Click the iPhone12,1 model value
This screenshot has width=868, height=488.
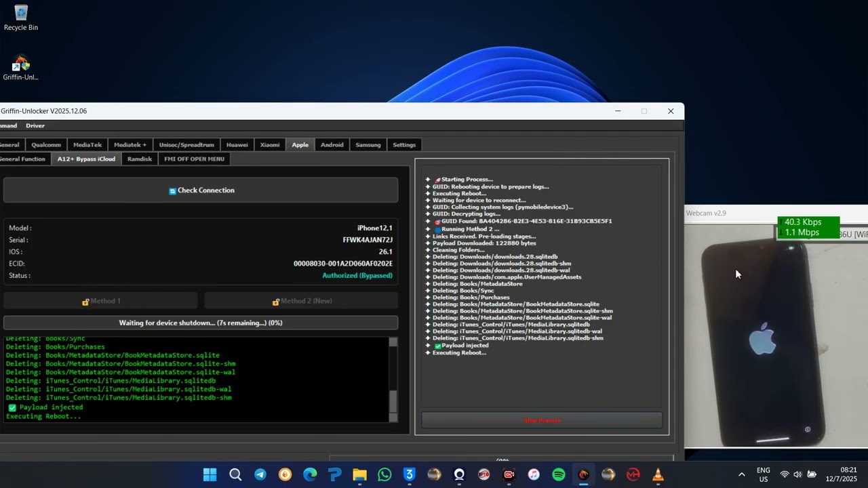375,228
